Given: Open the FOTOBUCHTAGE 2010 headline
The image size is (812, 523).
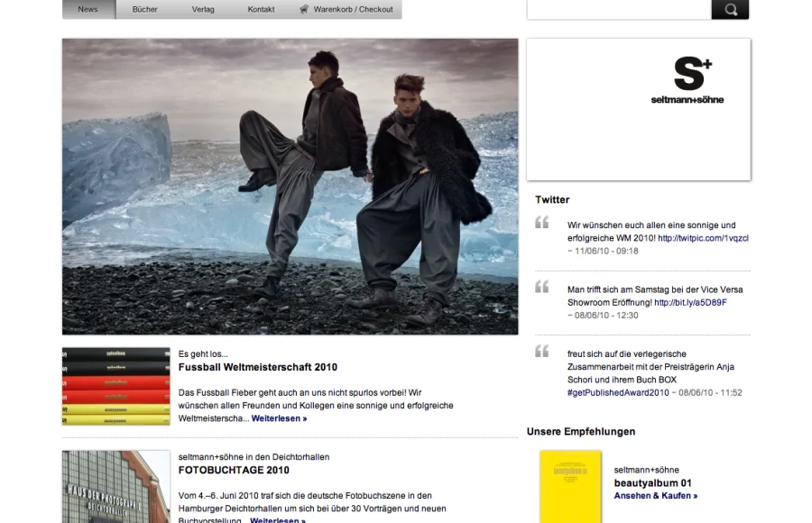Looking at the screenshot, I should [234, 471].
